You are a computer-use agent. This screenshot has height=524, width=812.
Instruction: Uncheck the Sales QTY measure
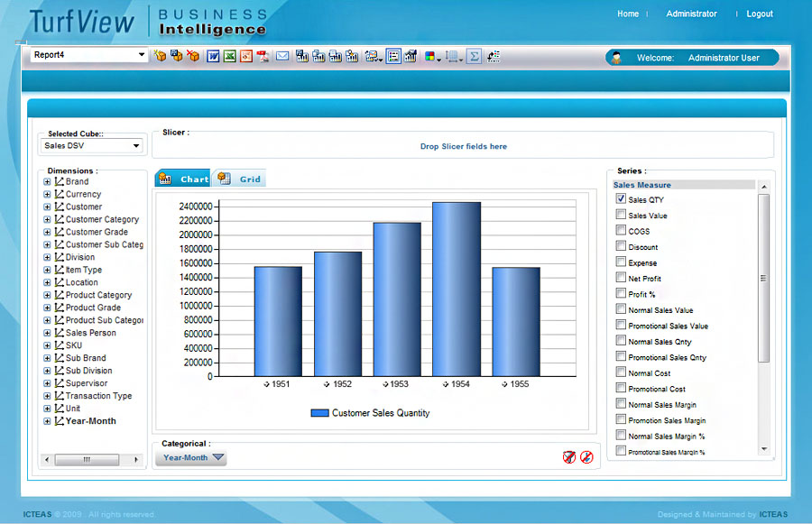(x=621, y=198)
